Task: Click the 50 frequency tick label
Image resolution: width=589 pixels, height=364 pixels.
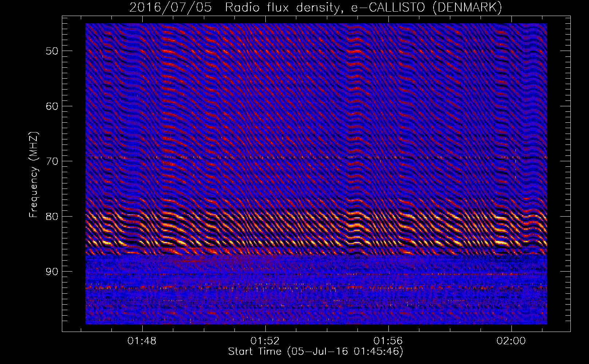Action: (x=52, y=51)
